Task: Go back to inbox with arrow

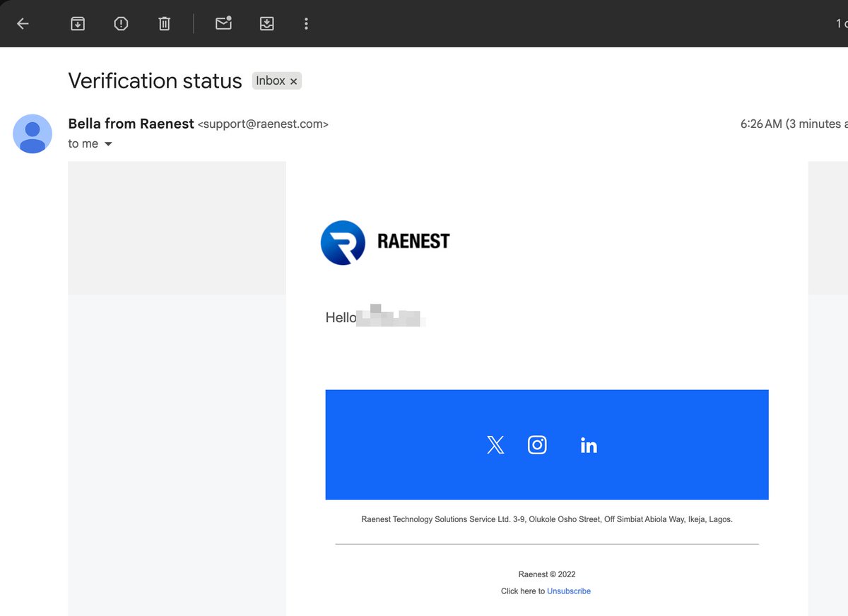Action: click(23, 23)
